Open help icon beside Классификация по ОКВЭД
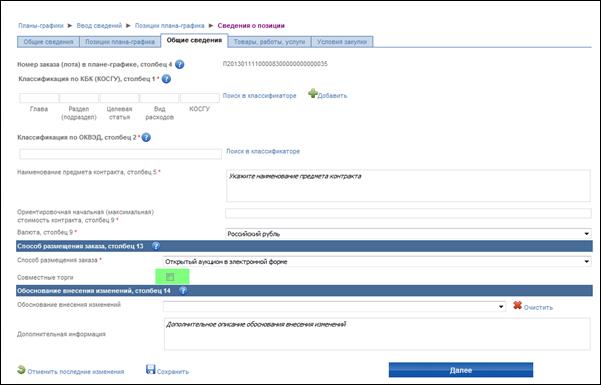The height and width of the screenshot is (385, 601). pyautogui.click(x=146, y=137)
